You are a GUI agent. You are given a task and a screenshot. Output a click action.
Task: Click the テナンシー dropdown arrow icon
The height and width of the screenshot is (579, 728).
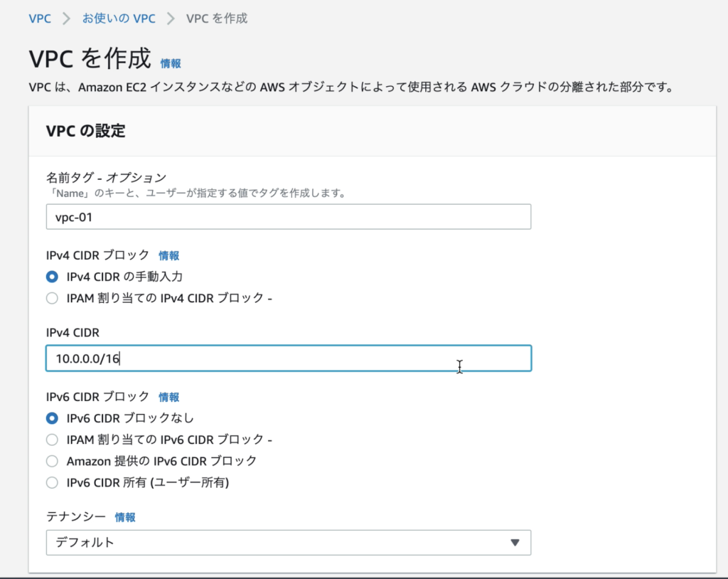[515, 542]
